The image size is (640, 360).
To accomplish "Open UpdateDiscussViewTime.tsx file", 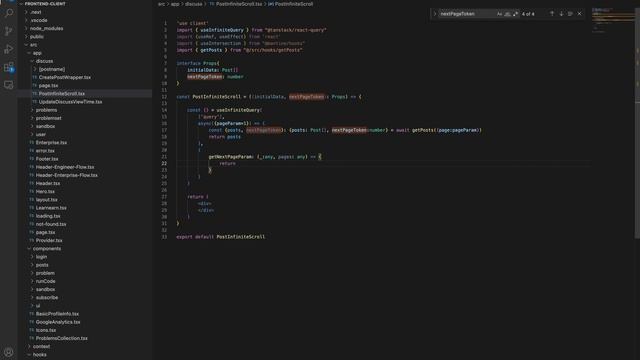I will click(70, 102).
